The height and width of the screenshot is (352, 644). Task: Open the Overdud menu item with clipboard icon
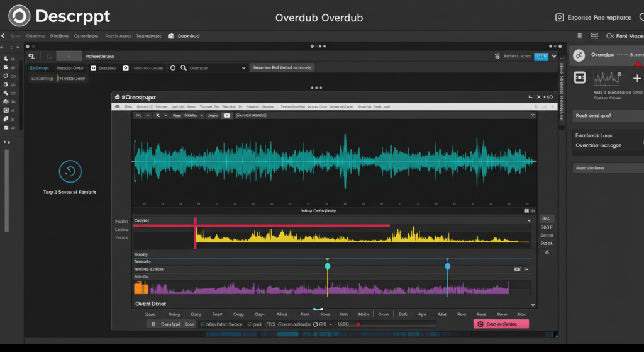184,36
